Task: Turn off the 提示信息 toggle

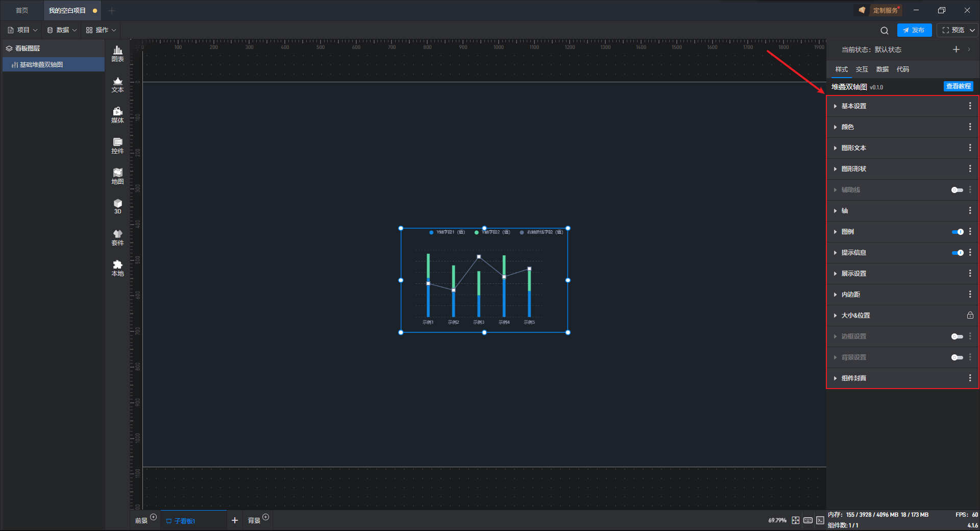Action: 957,253
